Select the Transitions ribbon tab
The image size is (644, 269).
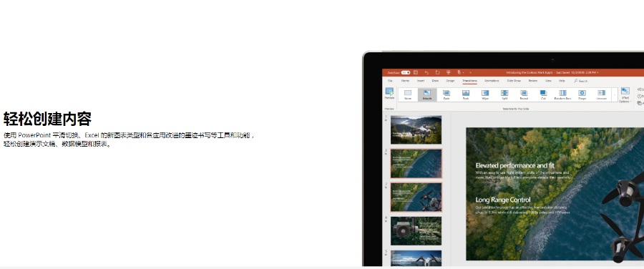[470, 81]
